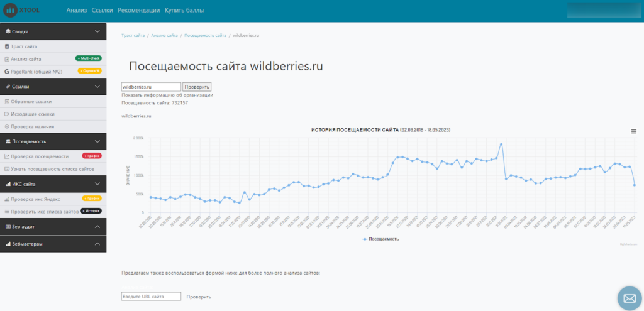This screenshot has width=644, height=311.
Task: Click the Проверка посещаемости graph icon
Action: [x=6, y=156]
